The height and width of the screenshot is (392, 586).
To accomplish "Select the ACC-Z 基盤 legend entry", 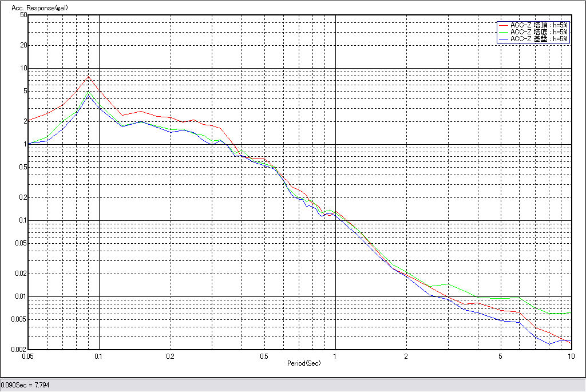I will (539, 39).
